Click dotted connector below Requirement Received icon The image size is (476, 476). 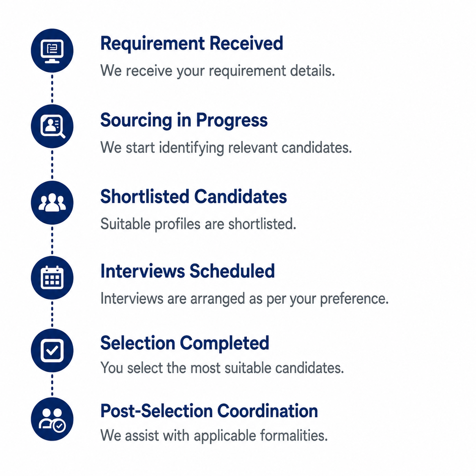pyautogui.click(x=52, y=88)
